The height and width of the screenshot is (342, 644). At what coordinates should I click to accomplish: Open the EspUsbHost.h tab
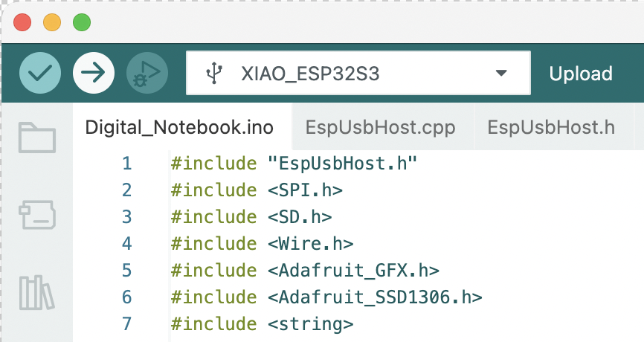tap(551, 127)
